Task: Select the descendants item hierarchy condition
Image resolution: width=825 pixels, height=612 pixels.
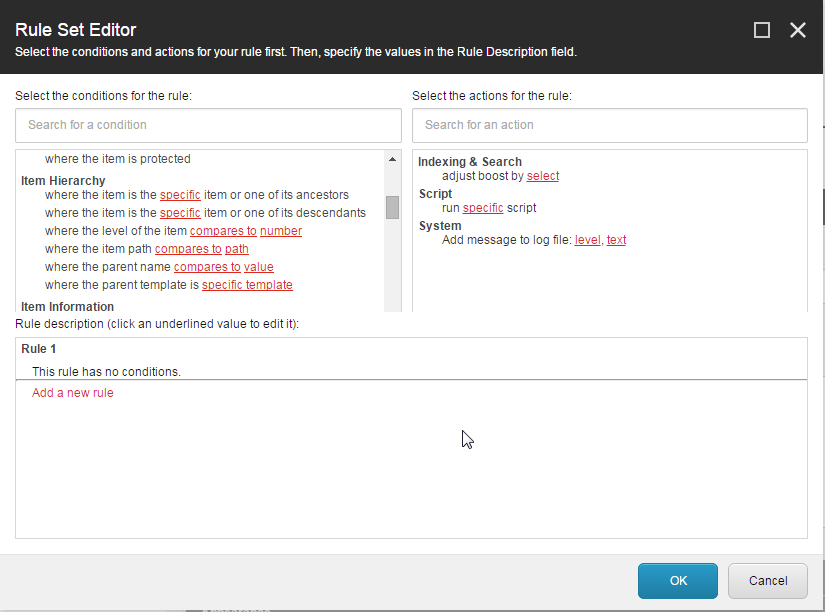Action: pyautogui.click(x=100, y=213)
